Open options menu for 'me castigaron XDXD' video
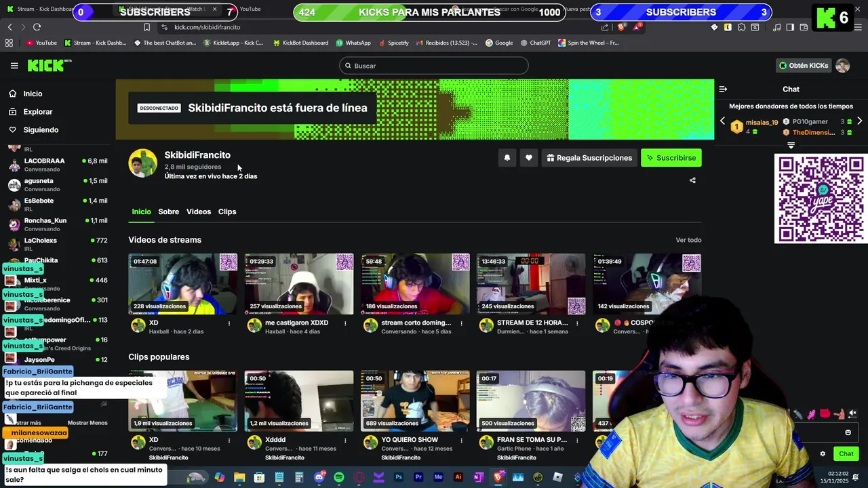This screenshot has height=488, width=868. [345, 323]
